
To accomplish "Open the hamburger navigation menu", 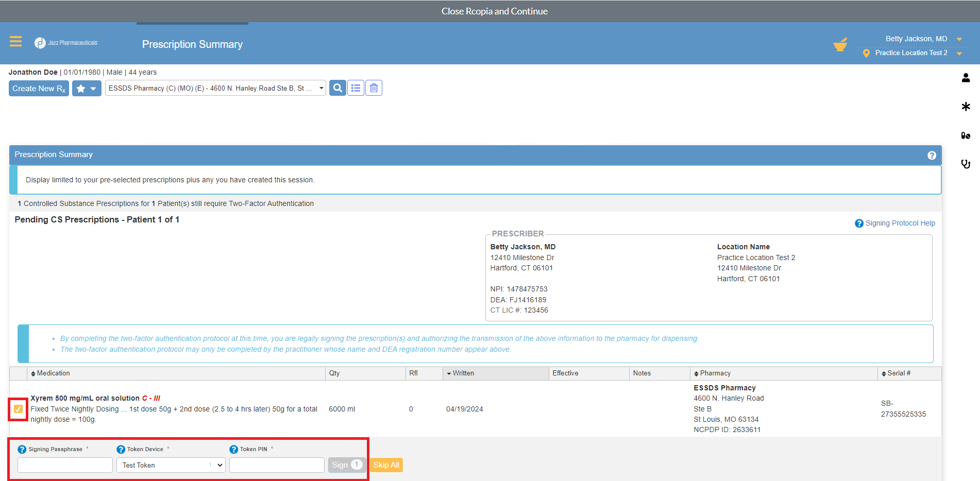I will click(15, 42).
